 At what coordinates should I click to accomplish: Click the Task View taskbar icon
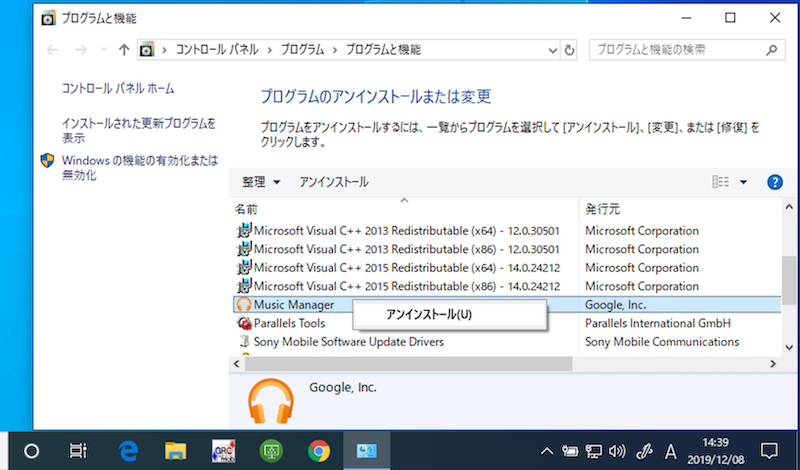(x=78, y=451)
